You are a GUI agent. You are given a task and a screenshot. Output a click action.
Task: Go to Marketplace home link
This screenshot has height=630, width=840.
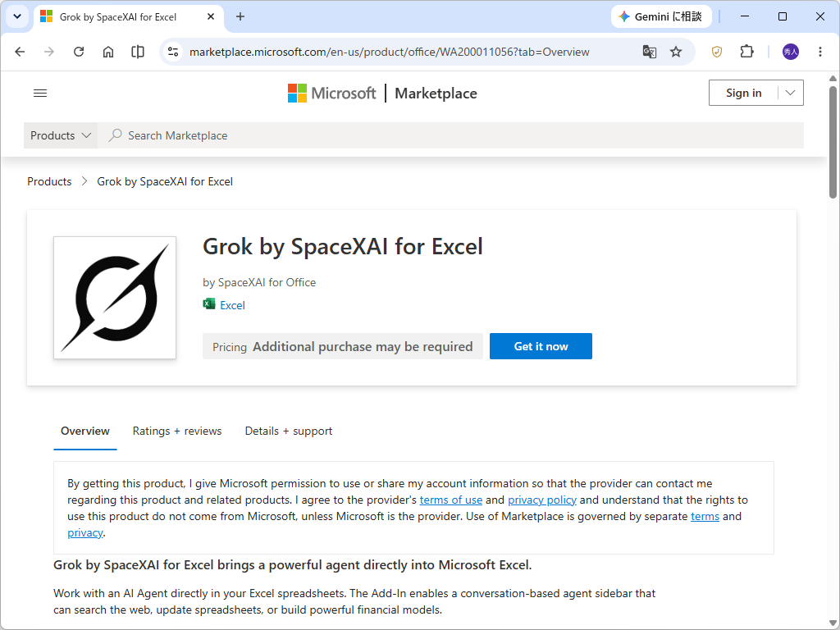(x=436, y=94)
